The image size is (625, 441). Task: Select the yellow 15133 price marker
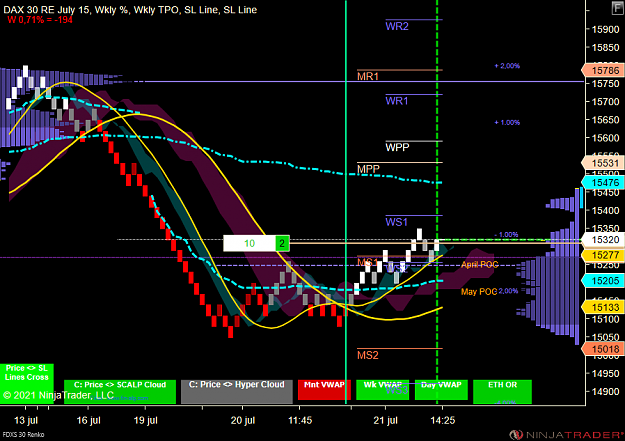pos(603,307)
